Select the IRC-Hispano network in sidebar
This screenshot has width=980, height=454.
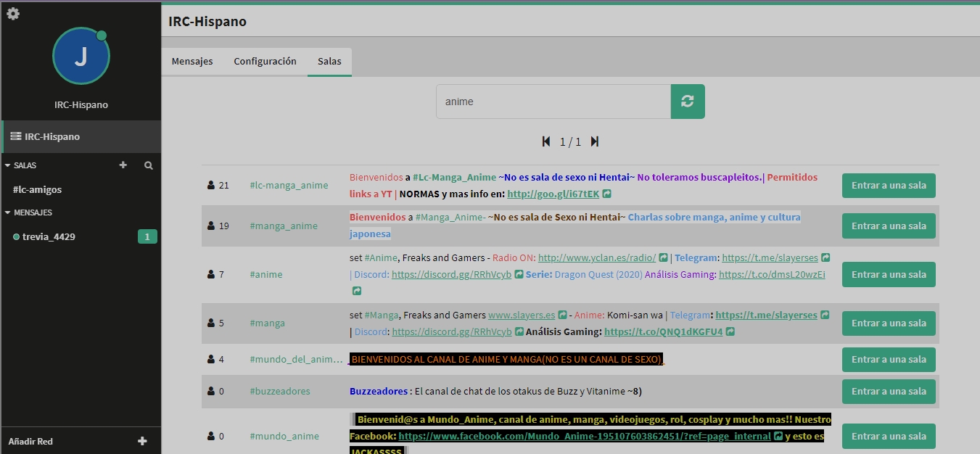52,136
